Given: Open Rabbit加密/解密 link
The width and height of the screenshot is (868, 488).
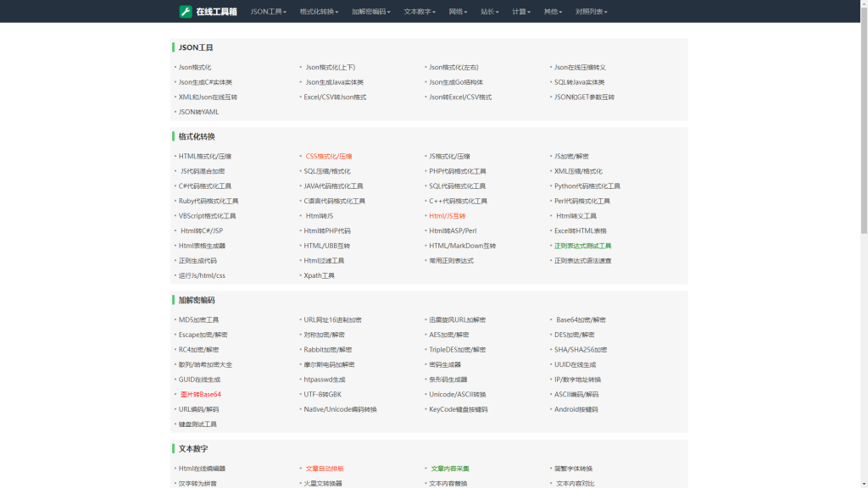Looking at the screenshot, I should tap(328, 350).
